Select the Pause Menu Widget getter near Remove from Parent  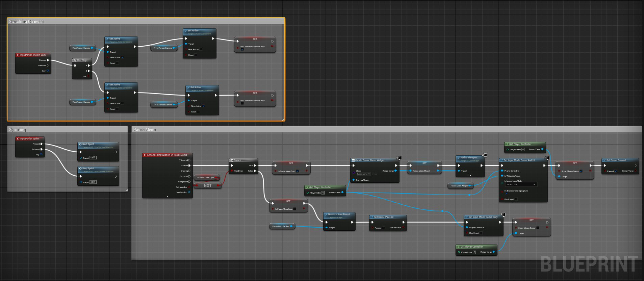tap(282, 226)
